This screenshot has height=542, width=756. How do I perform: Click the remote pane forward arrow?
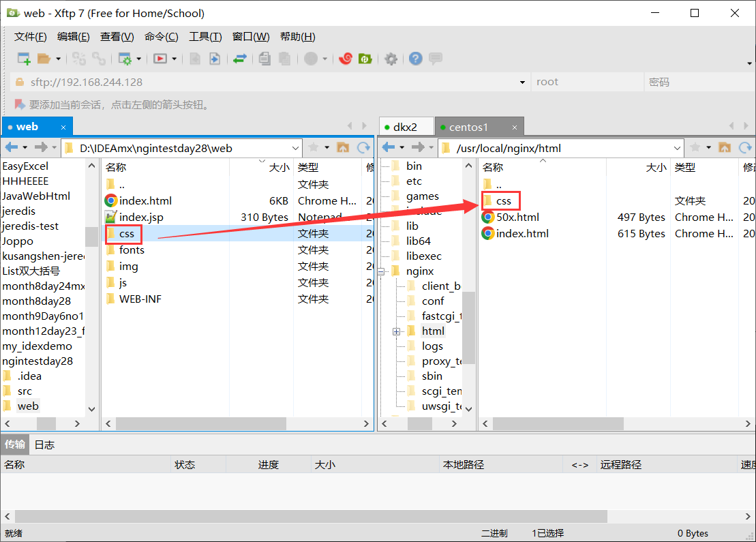[418, 147]
